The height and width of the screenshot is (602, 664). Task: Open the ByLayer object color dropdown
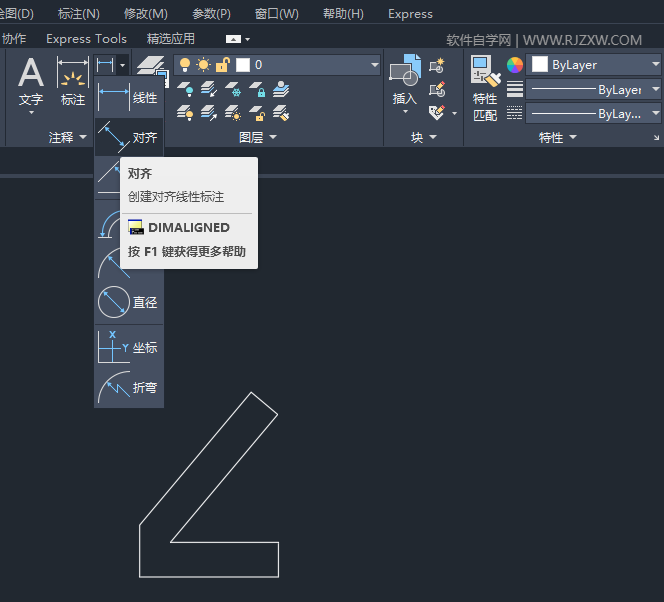pos(656,64)
